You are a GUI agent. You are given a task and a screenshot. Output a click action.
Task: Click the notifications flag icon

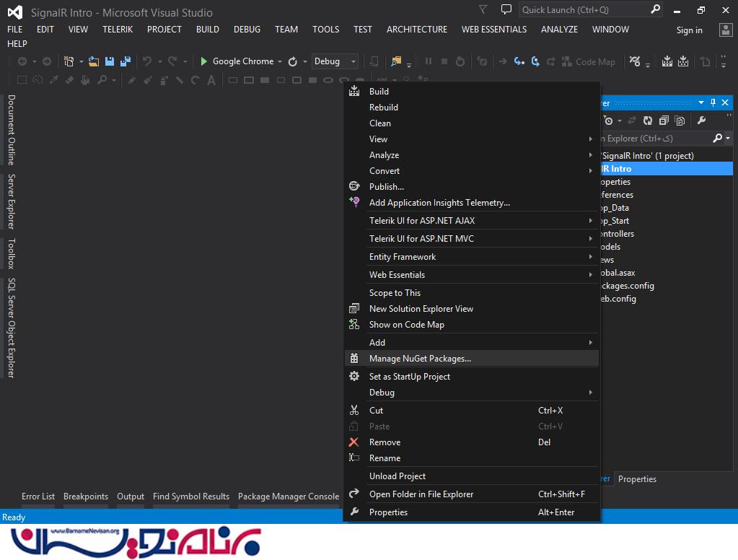[x=483, y=9]
